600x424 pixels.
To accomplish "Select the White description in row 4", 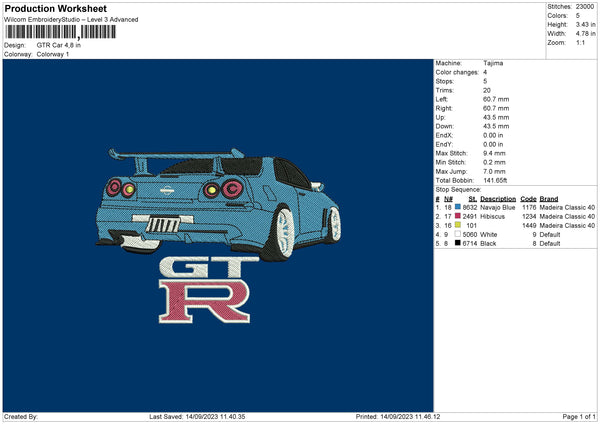I will [x=489, y=235].
